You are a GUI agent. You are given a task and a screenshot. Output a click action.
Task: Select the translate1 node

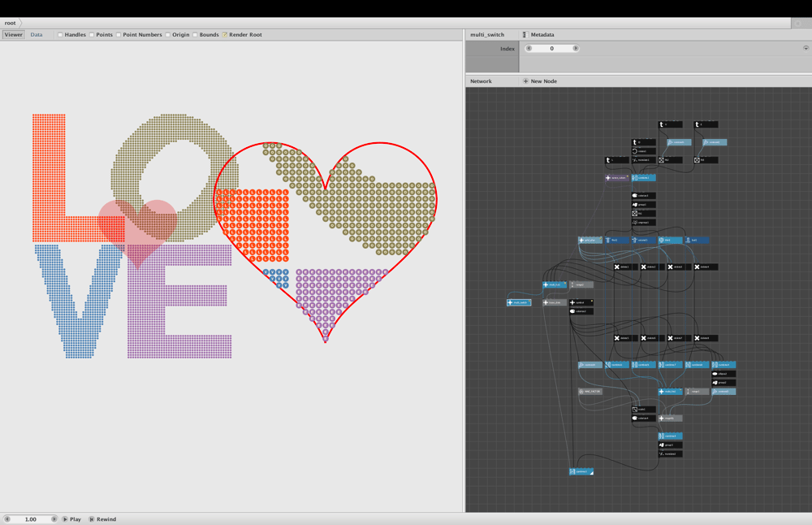point(644,160)
